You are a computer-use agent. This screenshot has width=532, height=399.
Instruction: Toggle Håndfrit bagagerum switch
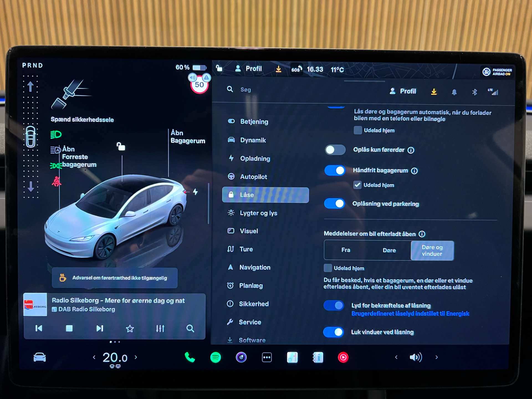335,170
